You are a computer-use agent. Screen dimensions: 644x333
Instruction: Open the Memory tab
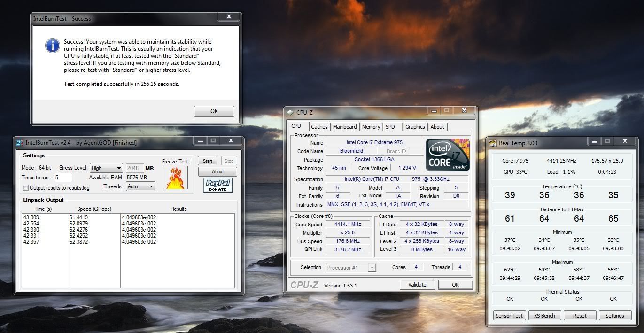371,127
